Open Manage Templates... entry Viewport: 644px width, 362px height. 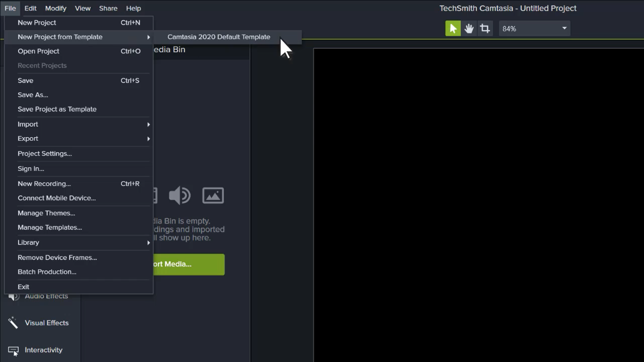pyautogui.click(x=79, y=227)
